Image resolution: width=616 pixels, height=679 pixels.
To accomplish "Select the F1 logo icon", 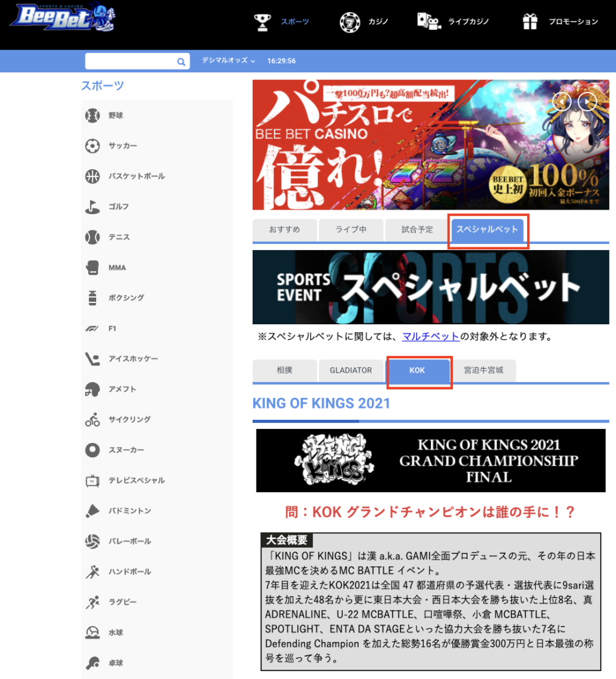I will [92, 329].
